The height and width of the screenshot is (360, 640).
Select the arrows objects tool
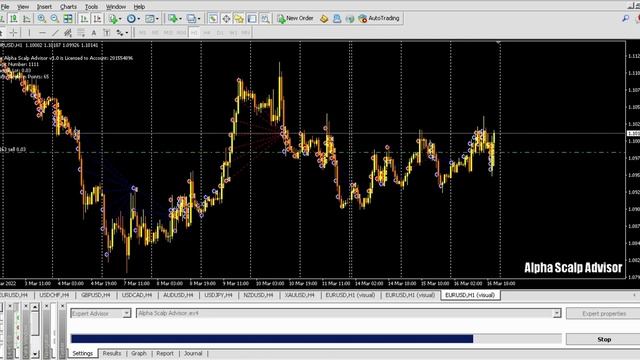pos(120,33)
